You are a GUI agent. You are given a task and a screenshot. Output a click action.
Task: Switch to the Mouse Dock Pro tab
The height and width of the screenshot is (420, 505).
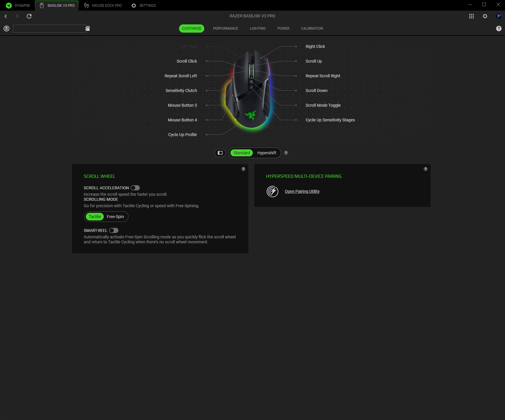pyautogui.click(x=103, y=5)
